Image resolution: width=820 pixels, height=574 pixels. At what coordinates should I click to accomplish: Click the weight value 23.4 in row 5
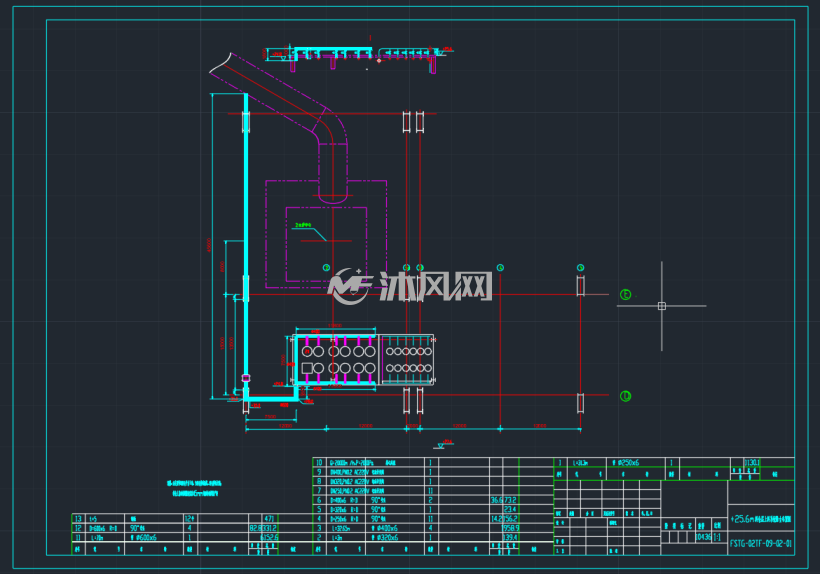(x=510, y=509)
